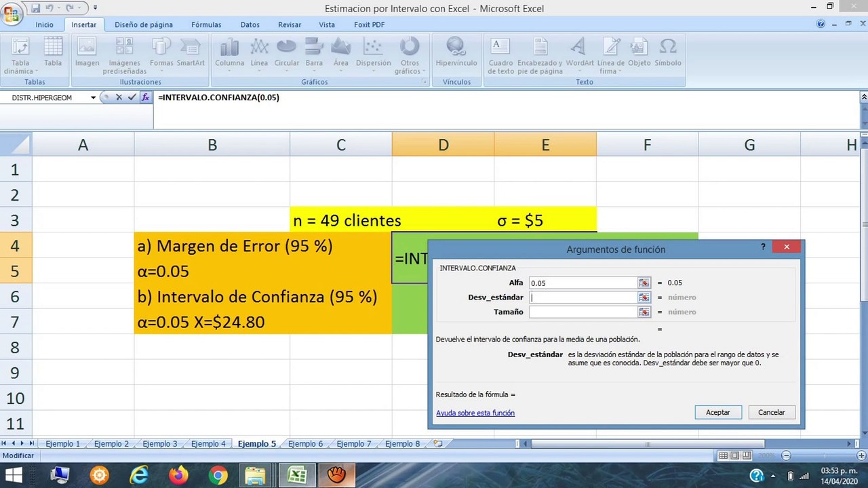
Task: Switch to Page Layout view button
Action: pyautogui.click(x=734, y=455)
